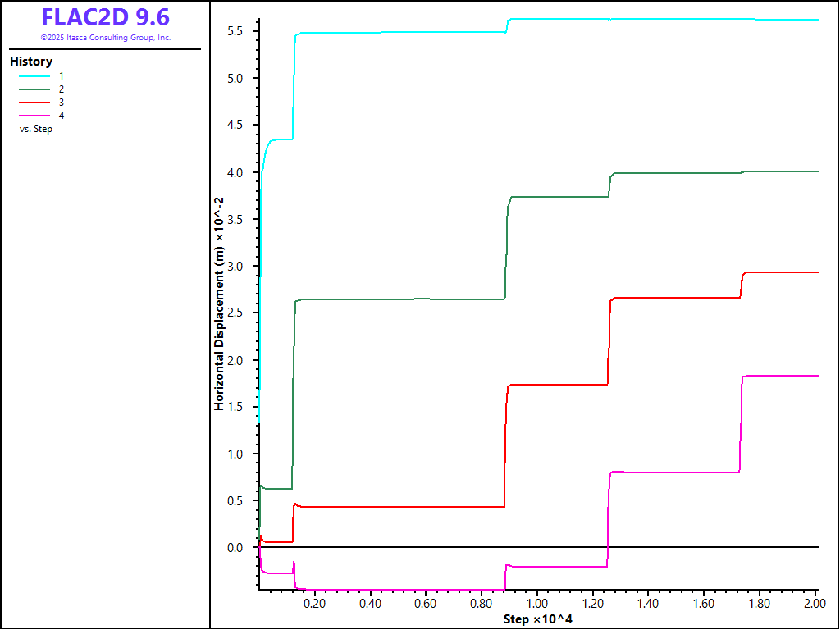
Task: Select the 1.00 tick label on x-axis
Action: (x=536, y=603)
